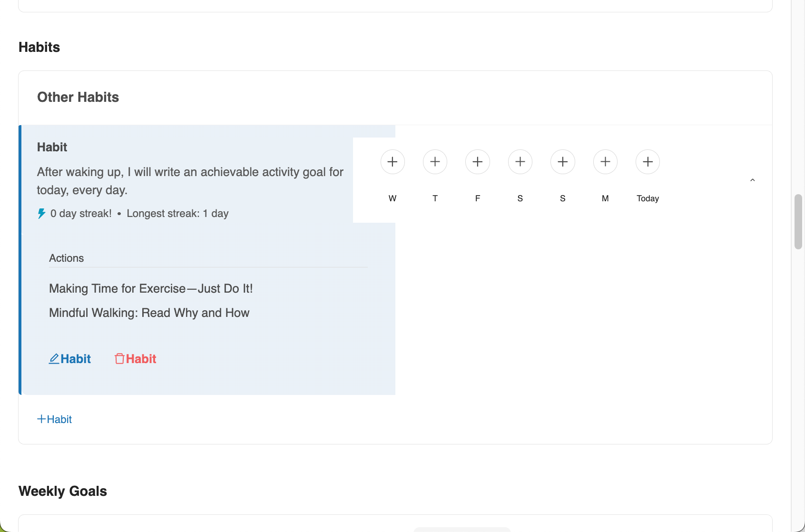Log habit completion for Monday

click(x=605, y=162)
